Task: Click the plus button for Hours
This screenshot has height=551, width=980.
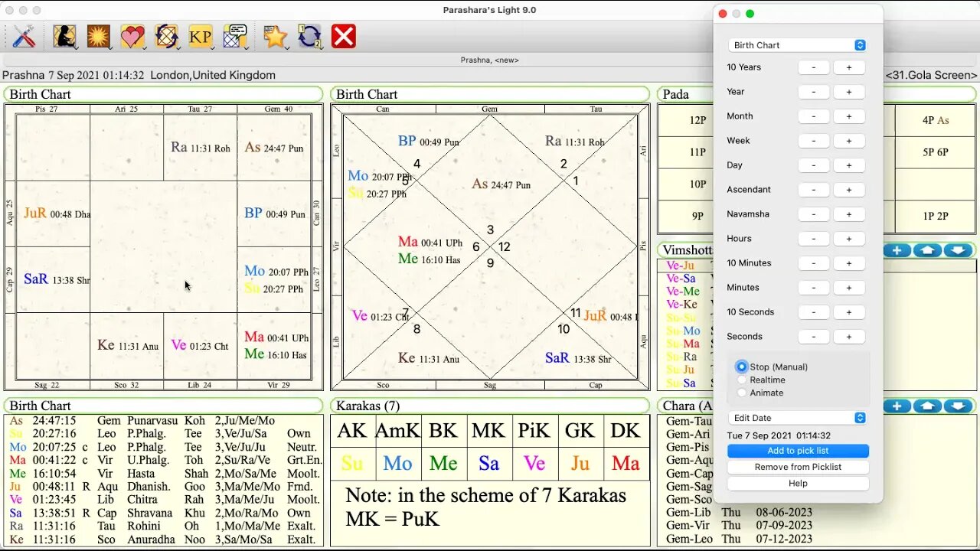Action: pyautogui.click(x=849, y=239)
